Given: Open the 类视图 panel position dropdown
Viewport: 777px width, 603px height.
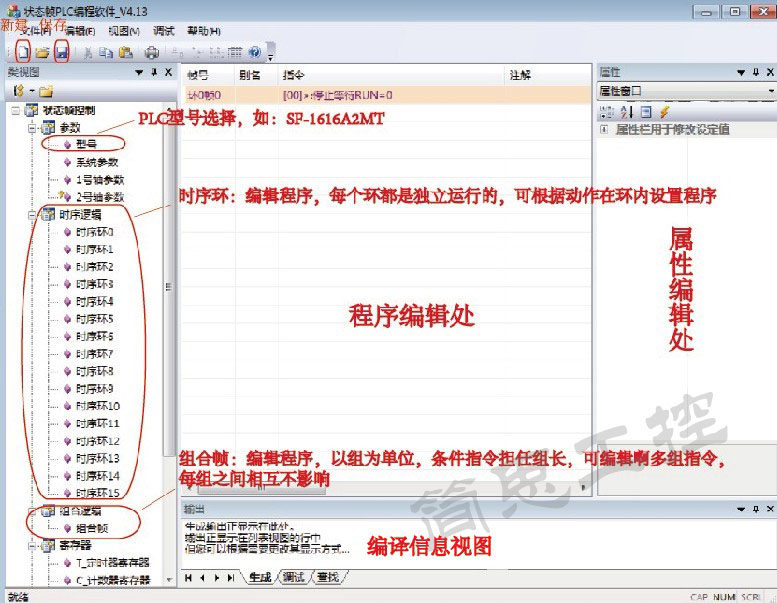Looking at the screenshot, I should pos(139,72).
